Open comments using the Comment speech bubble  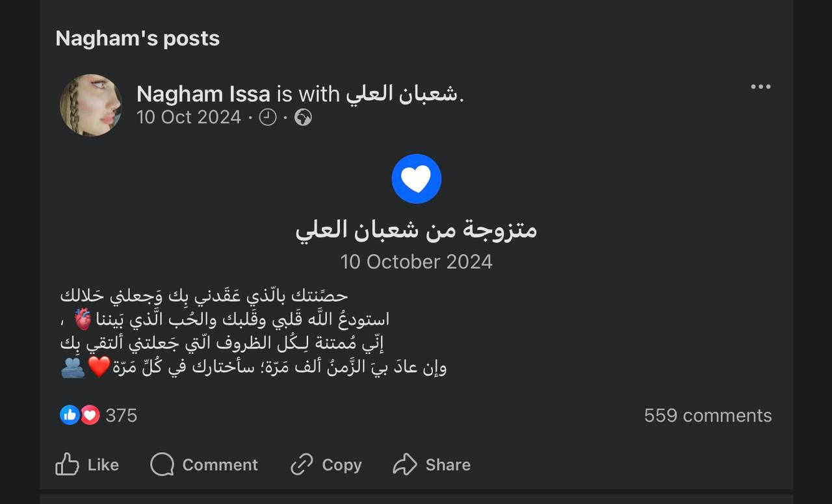(204, 464)
